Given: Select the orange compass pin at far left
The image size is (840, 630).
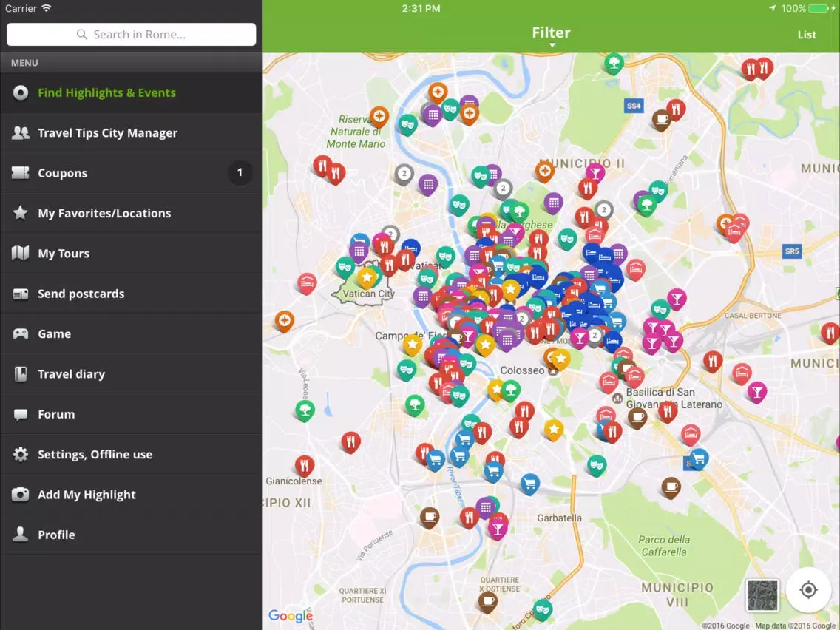Looking at the screenshot, I should click(x=285, y=320).
